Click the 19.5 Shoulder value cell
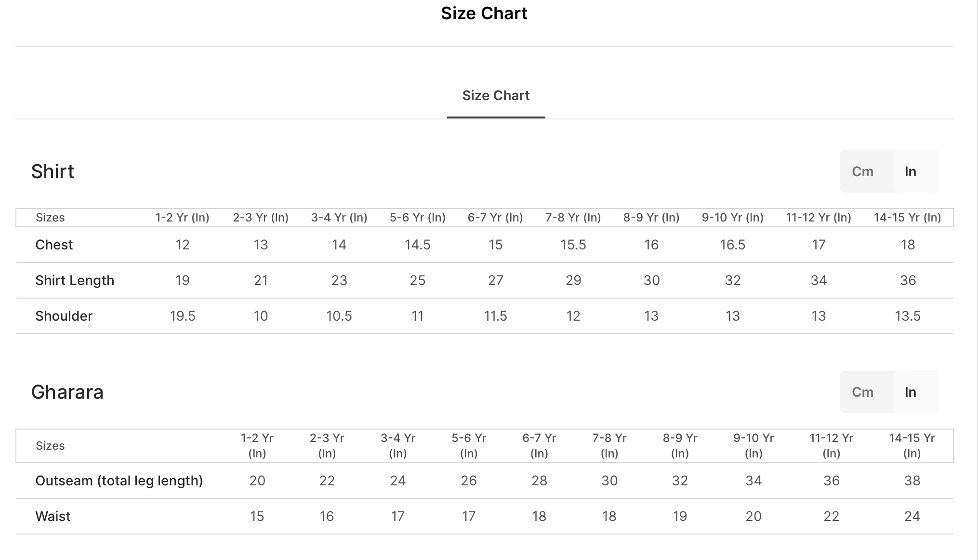The width and height of the screenshot is (978, 560). [x=183, y=316]
